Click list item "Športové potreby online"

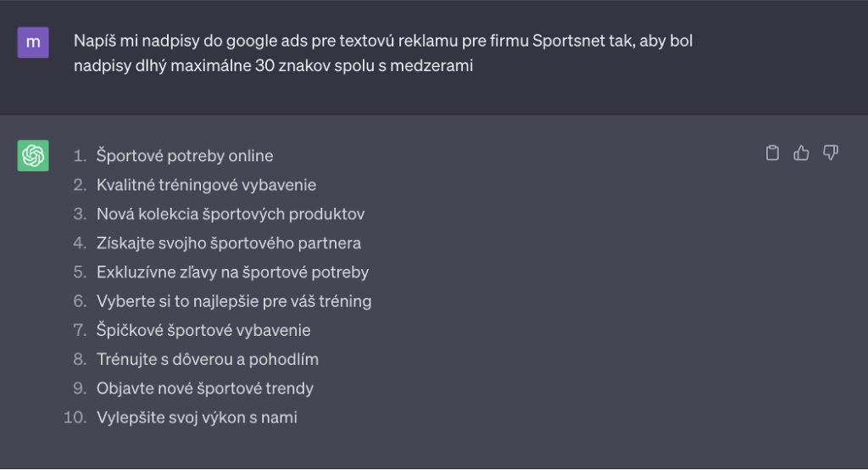(x=185, y=156)
